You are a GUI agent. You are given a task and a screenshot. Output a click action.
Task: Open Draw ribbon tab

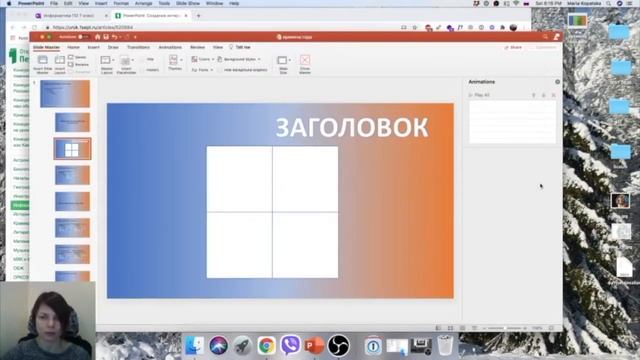coord(113,47)
